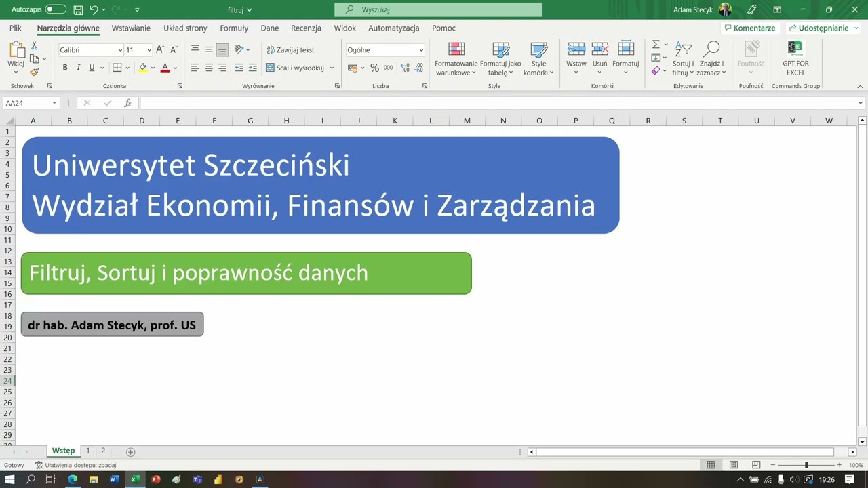Viewport: 868px width, 488px height.
Task: Click the Wyszukaj search box
Action: (x=438, y=9)
